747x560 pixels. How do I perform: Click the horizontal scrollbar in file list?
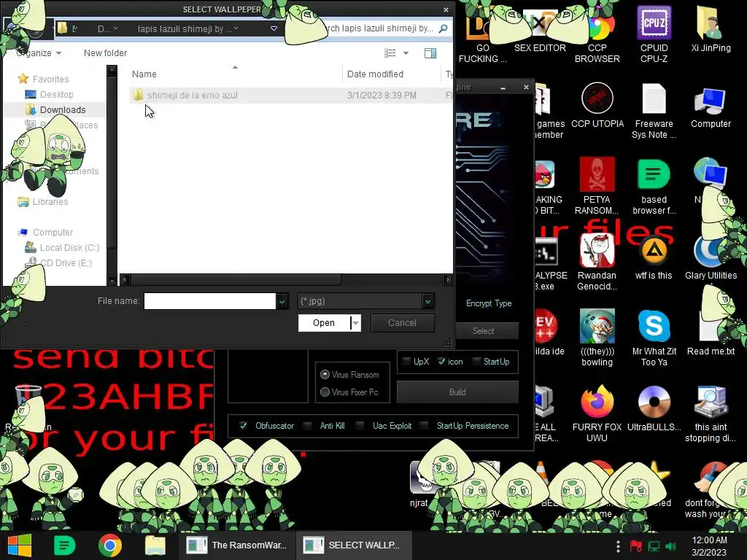[236, 279]
